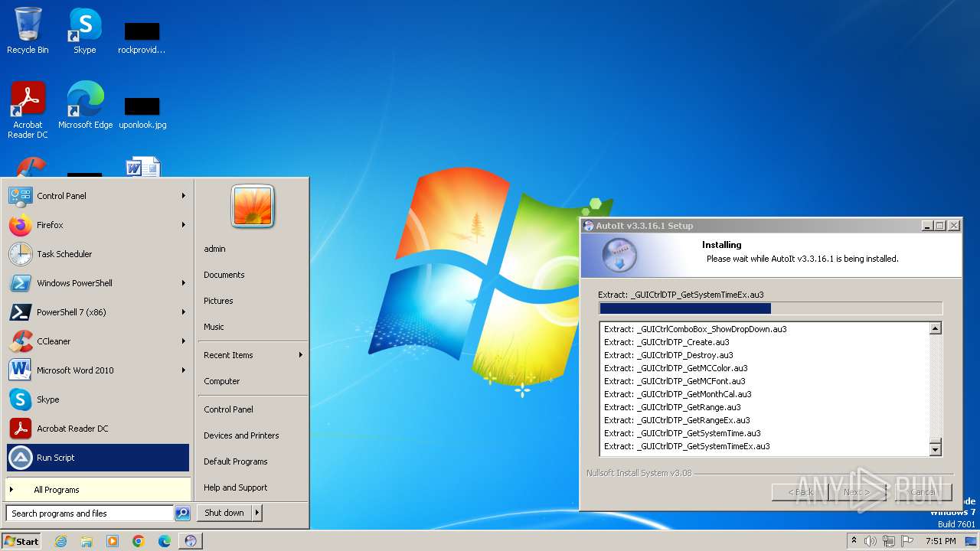The height and width of the screenshot is (551, 980).
Task: Open All Programs list
Action: tap(98, 490)
